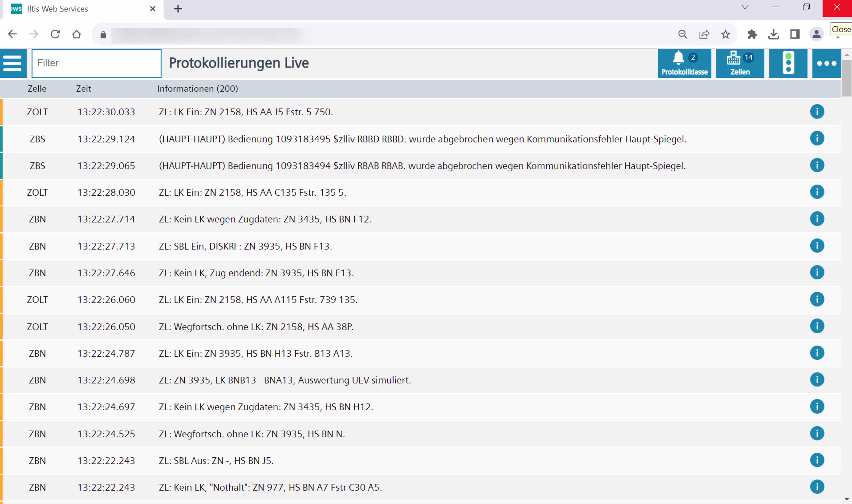Focus the Filter input field
The width and height of the screenshot is (852, 504).
point(97,63)
